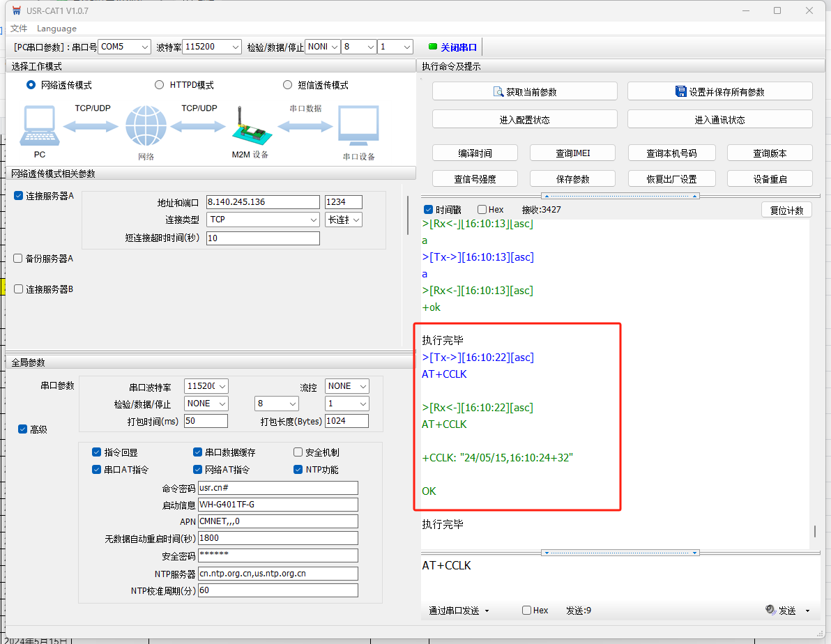The height and width of the screenshot is (644, 831).
Task: Click the send gear icon at bottom right
Action: [770, 610]
